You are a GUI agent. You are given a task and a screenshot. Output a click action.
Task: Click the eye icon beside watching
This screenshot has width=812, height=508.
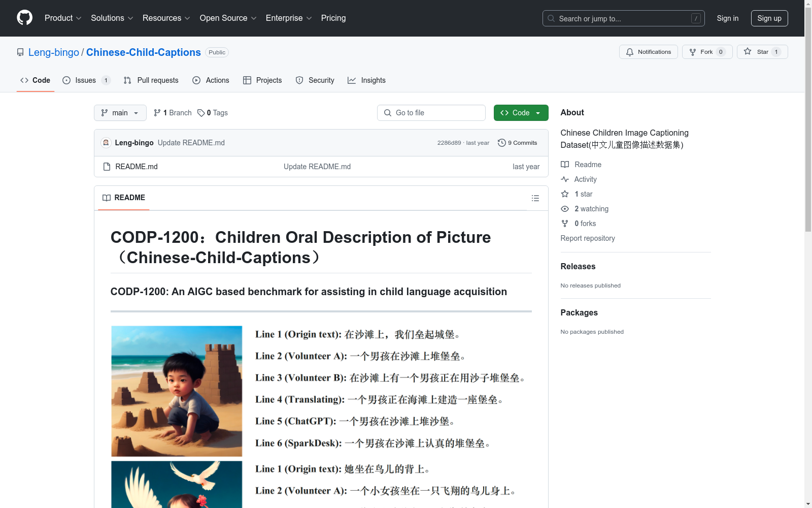click(565, 209)
